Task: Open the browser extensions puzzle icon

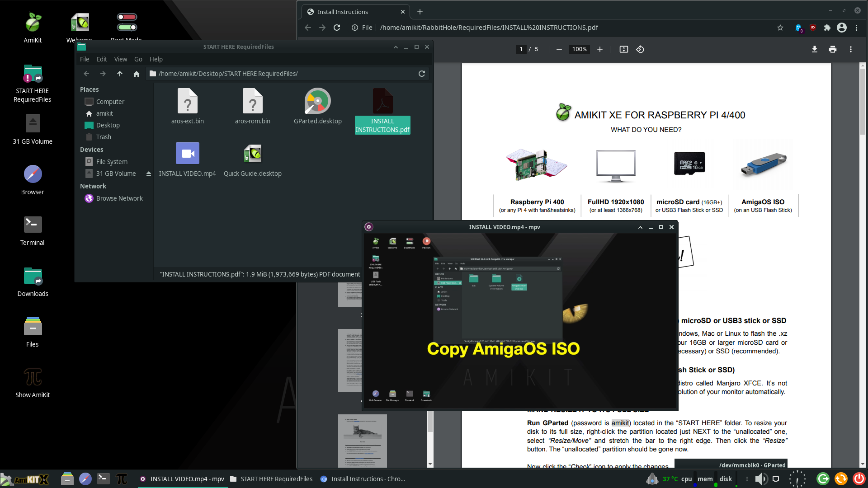Action: click(x=827, y=28)
